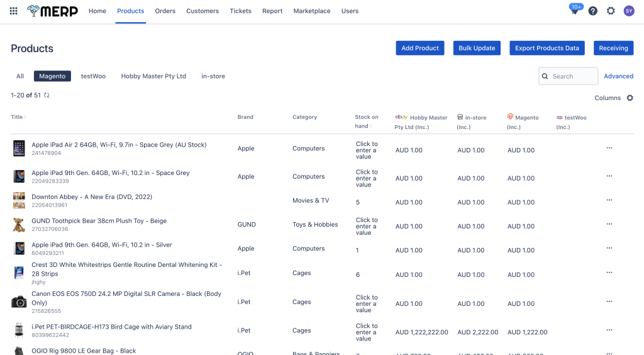Click the MERP logo
Image resolution: width=644 pixels, height=355 pixels.
click(x=53, y=11)
